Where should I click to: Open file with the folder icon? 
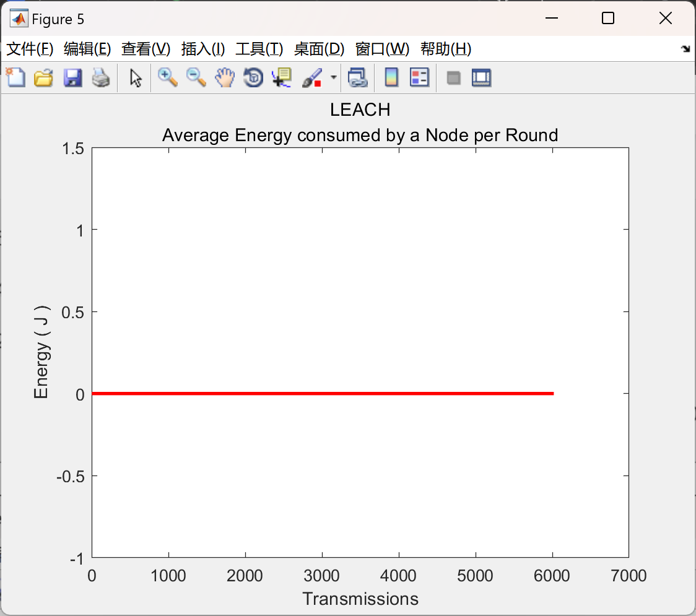[43, 77]
